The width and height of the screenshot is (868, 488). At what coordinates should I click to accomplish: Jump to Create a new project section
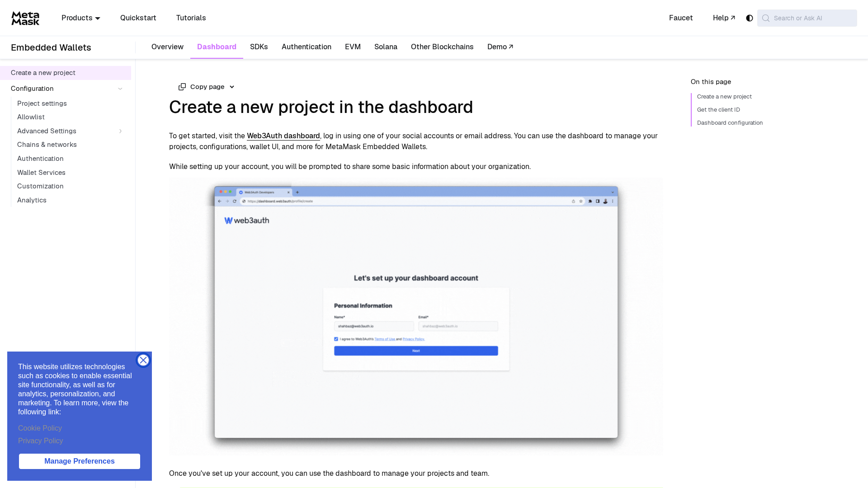pos(724,97)
